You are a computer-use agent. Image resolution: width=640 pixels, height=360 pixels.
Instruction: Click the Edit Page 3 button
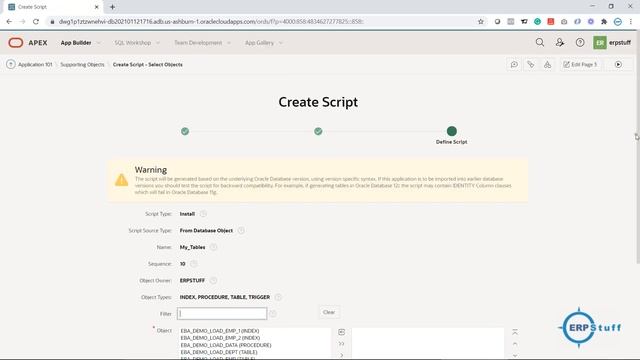coord(580,64)
